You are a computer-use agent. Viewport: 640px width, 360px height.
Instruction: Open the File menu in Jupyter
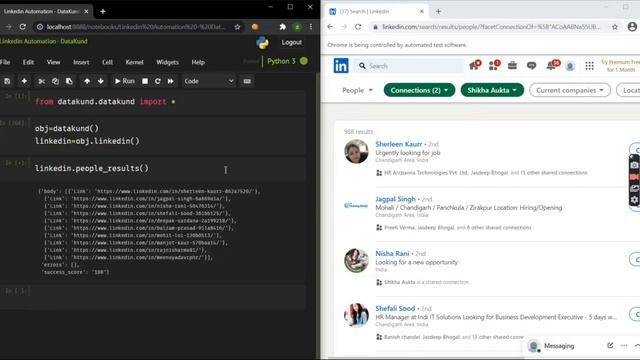(x=5, y=62)
